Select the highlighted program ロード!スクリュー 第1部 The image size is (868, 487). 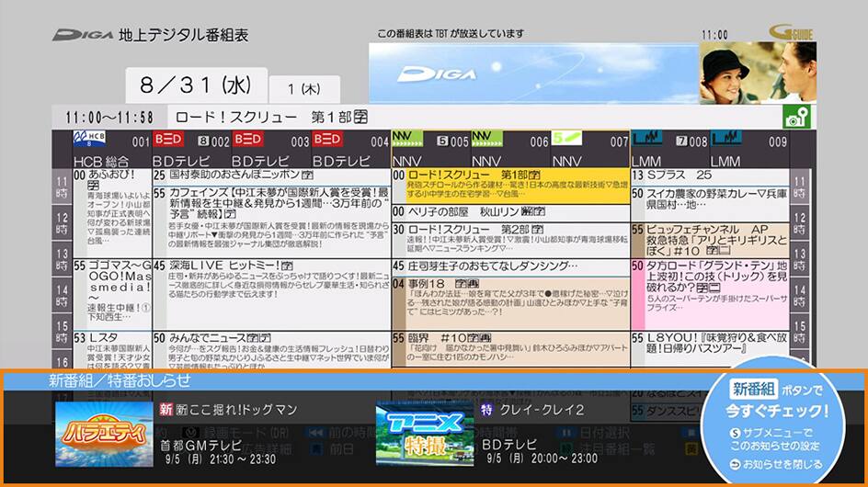[x=510, y=186]
